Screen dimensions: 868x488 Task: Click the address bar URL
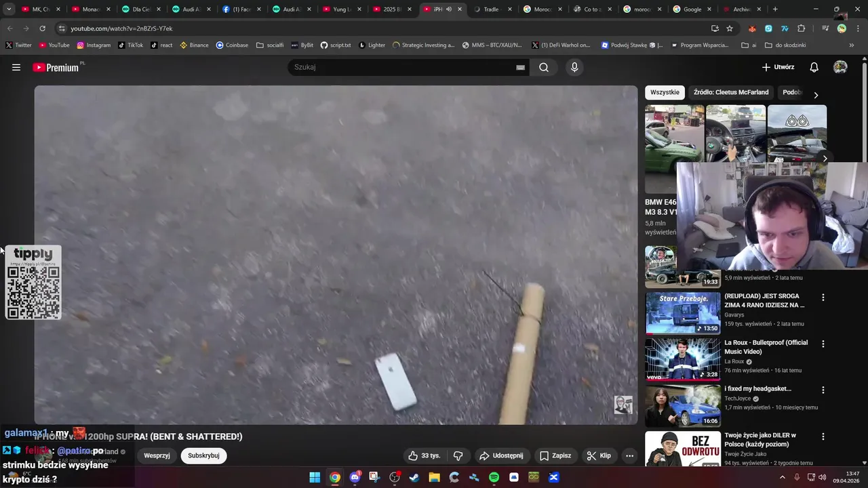tap(121, 28)
